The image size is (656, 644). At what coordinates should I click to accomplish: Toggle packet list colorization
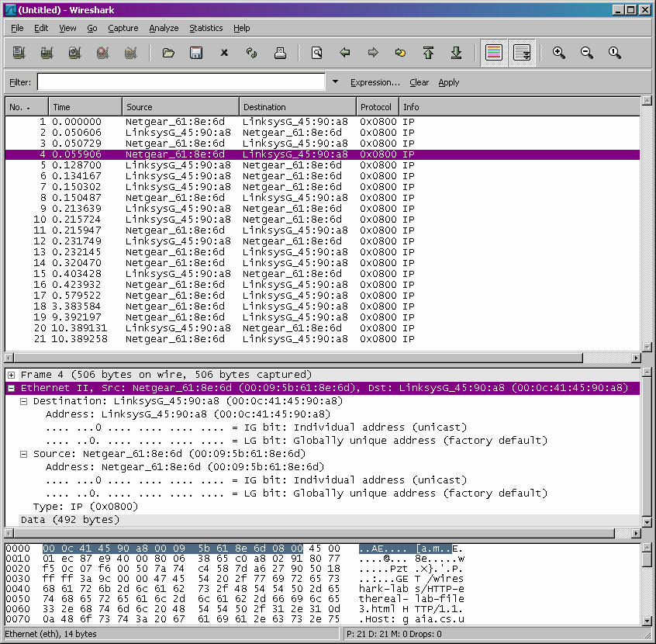494,53
